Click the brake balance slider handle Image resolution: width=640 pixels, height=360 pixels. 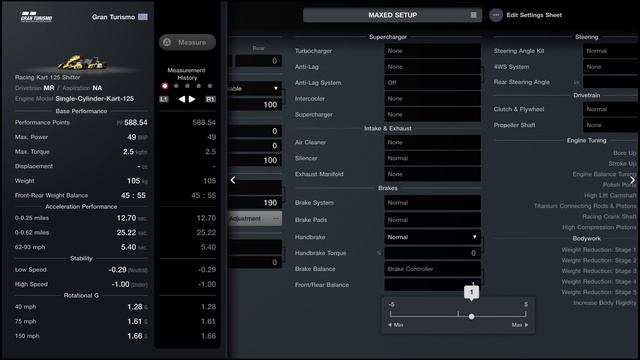pyautogui.click(x=471, y=316)
